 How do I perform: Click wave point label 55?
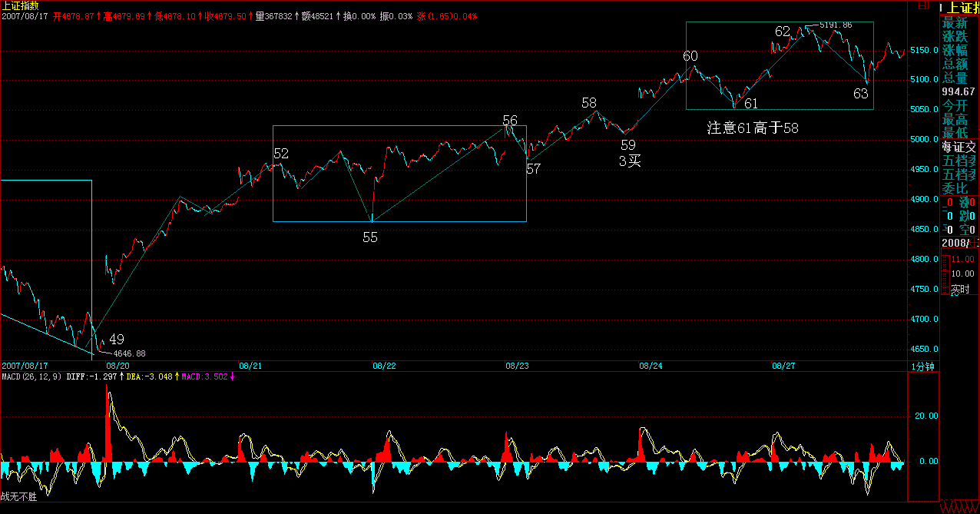(370, 237)
